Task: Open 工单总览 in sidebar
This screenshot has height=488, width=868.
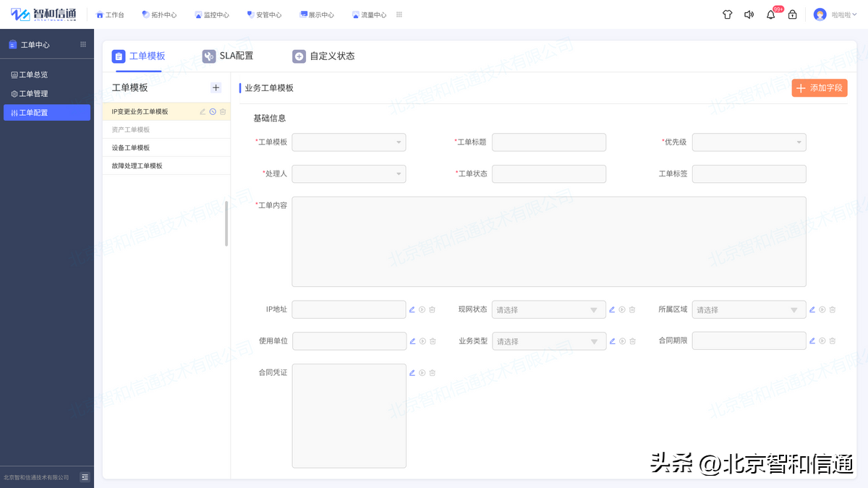Action: click(x=47, y=74)
